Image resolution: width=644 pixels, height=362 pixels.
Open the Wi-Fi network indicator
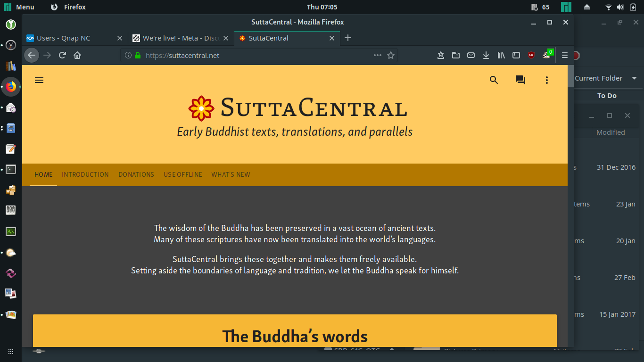609,7
